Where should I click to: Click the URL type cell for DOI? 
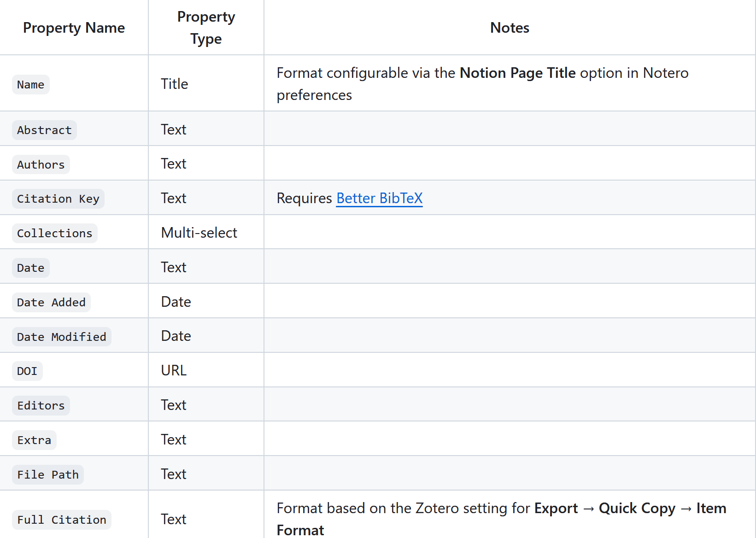174,370
